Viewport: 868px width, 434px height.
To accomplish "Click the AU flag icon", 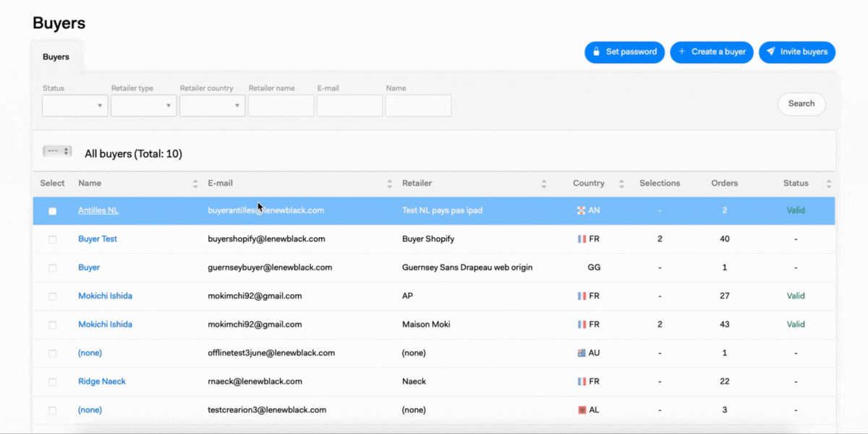I will (581, 353).
